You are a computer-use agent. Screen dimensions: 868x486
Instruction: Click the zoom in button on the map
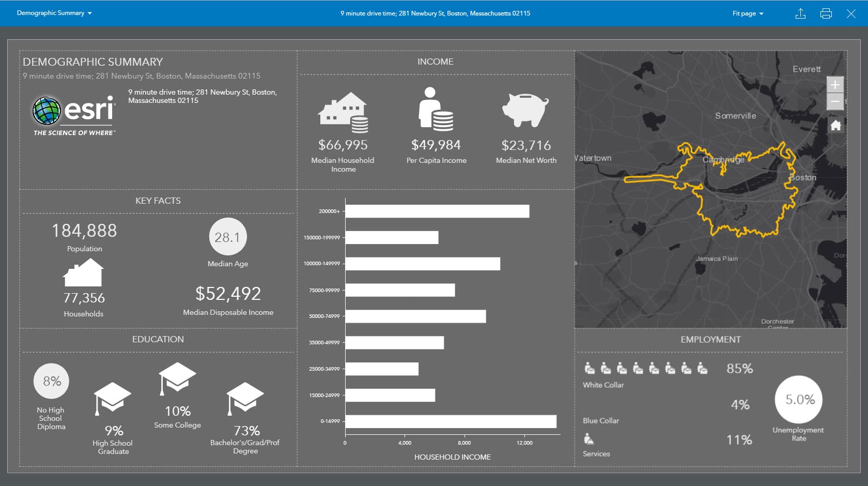click(x=835, y=84)
